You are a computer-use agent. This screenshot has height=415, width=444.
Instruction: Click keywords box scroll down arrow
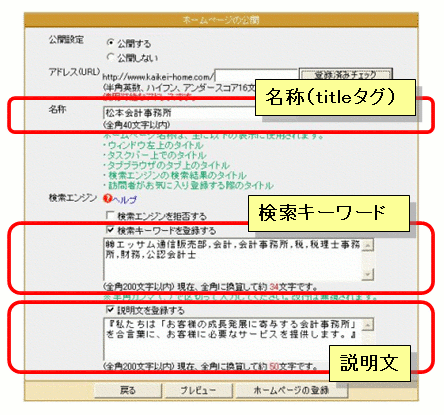pyautogui.click(x=368, y=274)
